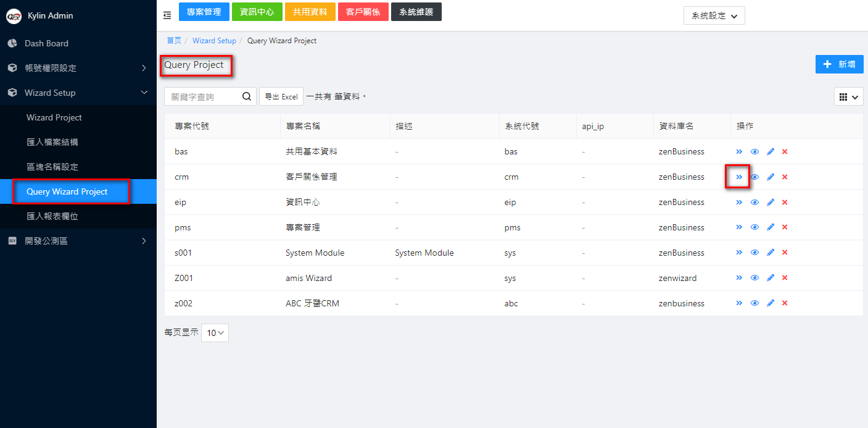The image size is (868, 428).
Task: Click the eye view icon for s001 row
Action: pos(754,253)
